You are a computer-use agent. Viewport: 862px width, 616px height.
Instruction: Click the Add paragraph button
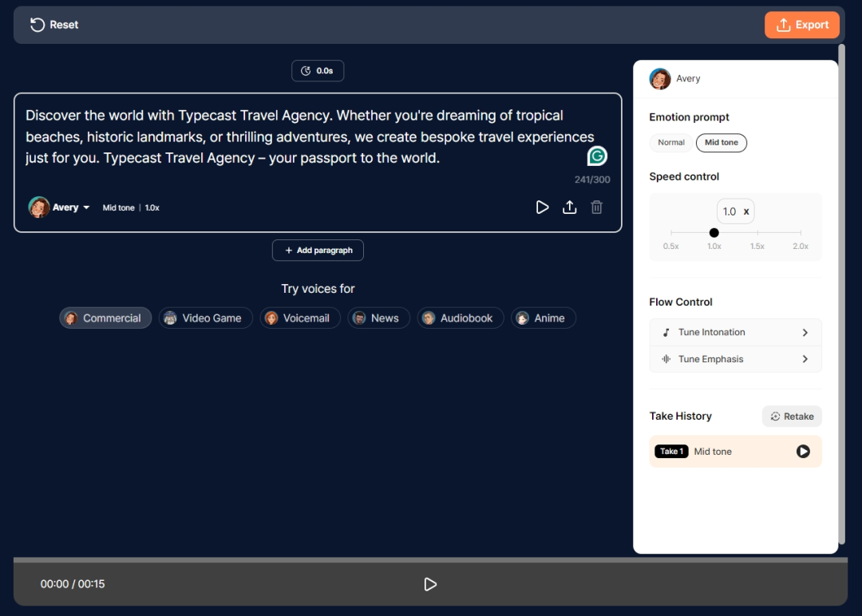[x=318, y=251]
